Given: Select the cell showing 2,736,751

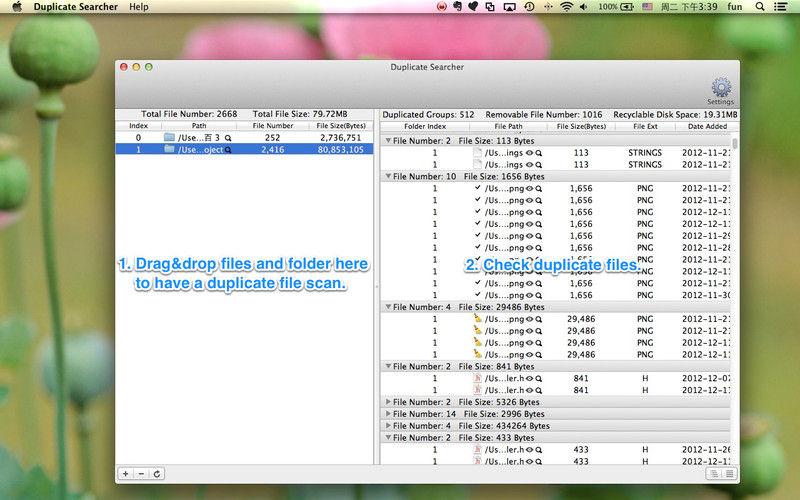Looking at the screenshot, I should tap(340, 137).
